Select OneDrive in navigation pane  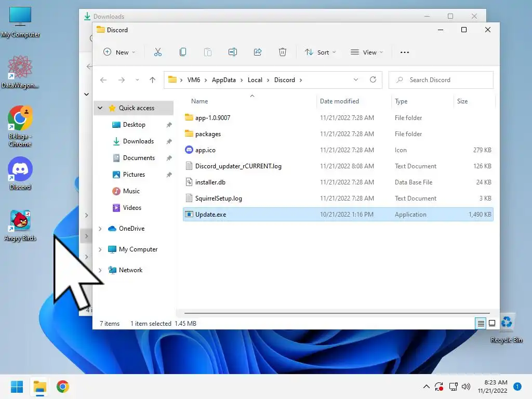click(x=131, y=229)
